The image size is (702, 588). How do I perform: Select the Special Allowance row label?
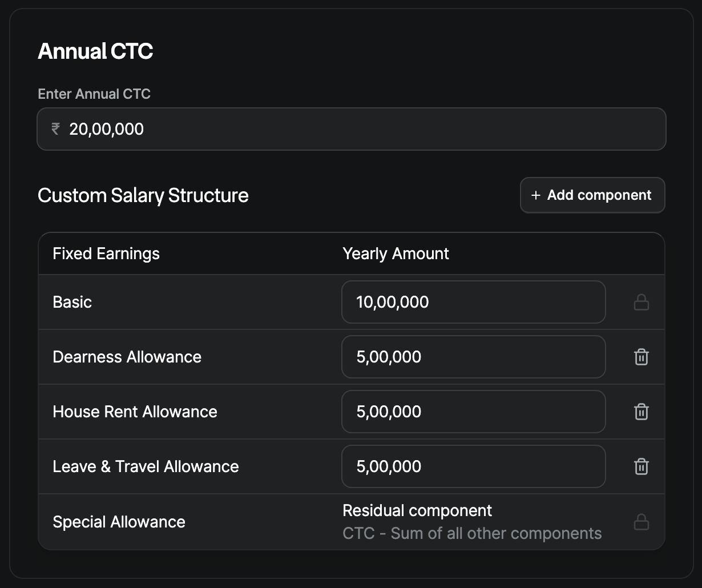point(119,522)
